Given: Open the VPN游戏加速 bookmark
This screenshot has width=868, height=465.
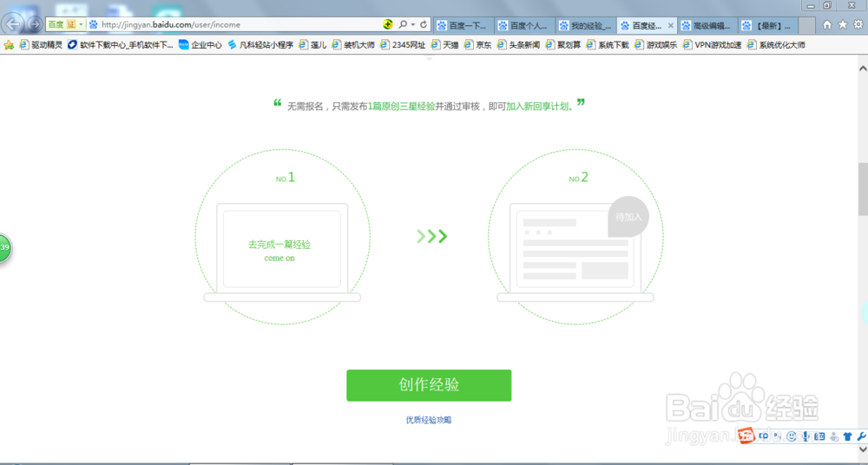Looking at the screenshot, I should click(713, 45).
